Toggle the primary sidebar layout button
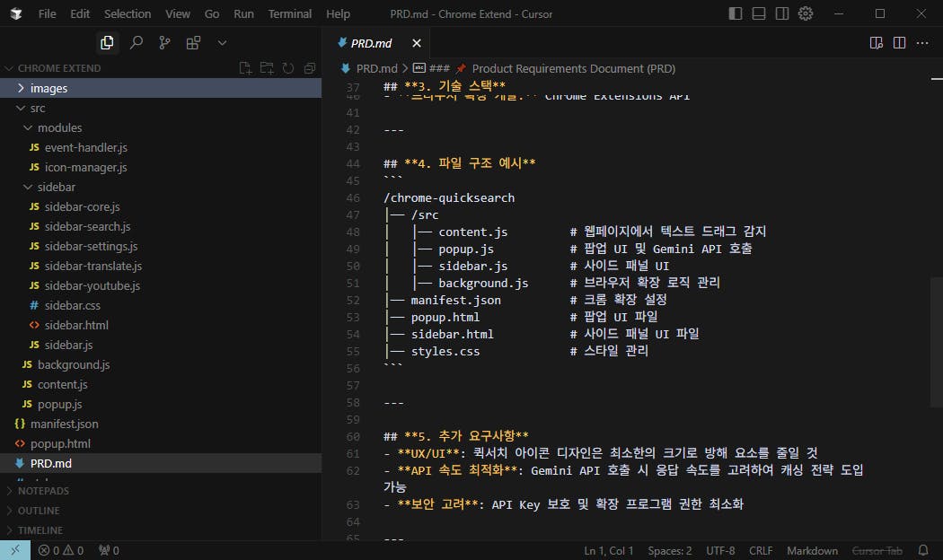This screenshot has width=943, height=560. click(736, 13)
